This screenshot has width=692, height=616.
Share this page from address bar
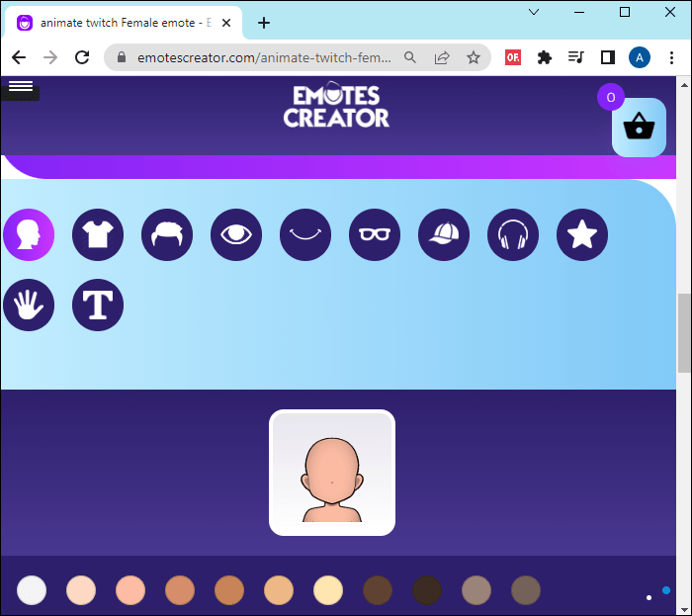[441, 57]
